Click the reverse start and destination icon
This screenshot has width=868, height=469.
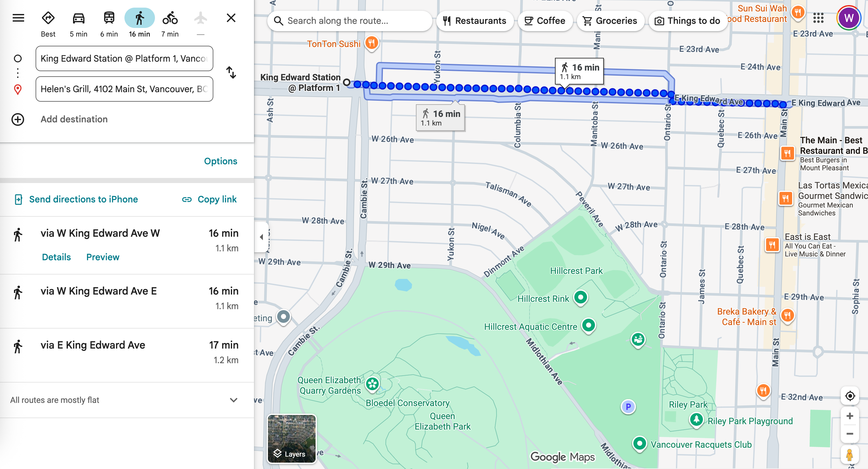tap(231, 72)
